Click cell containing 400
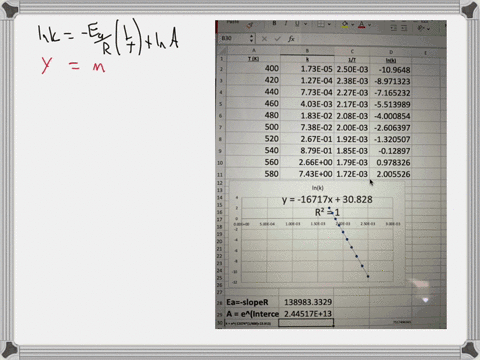 (254, 68)
